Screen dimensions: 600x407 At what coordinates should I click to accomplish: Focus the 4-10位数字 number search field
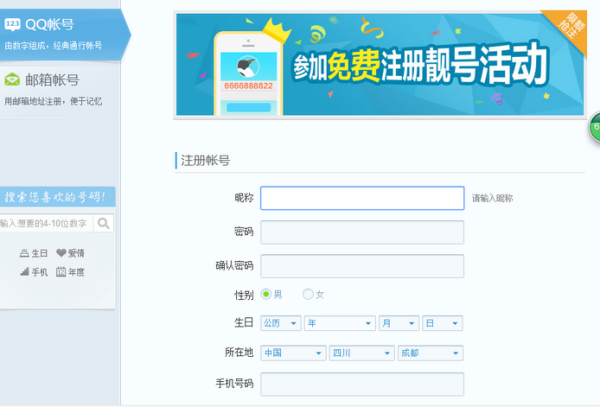click(x=46, y=223)
